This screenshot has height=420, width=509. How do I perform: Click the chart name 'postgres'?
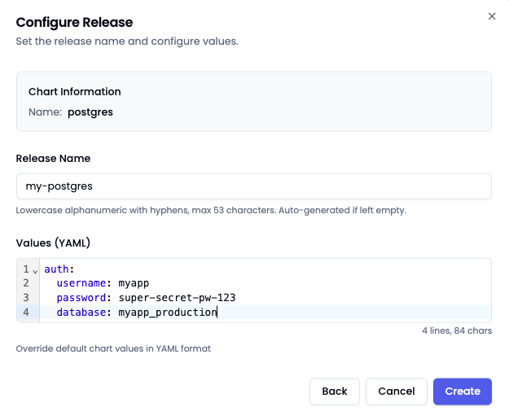[90, 112]
